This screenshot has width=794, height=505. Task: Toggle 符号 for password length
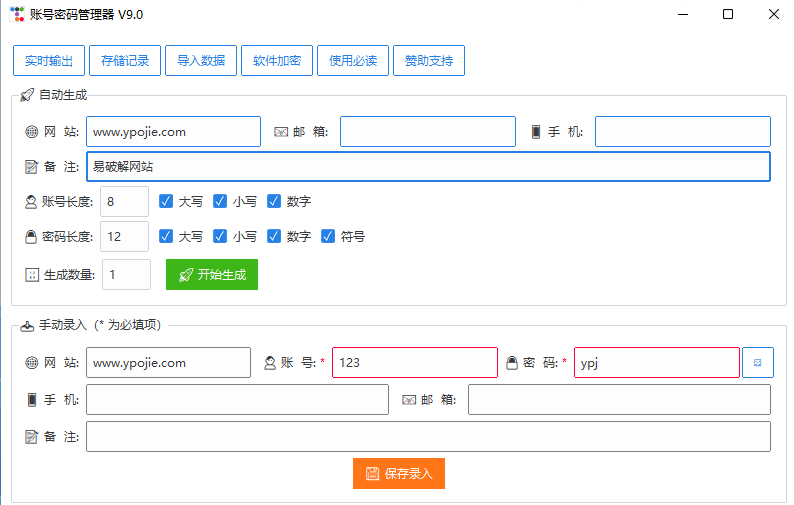point(328,236)
